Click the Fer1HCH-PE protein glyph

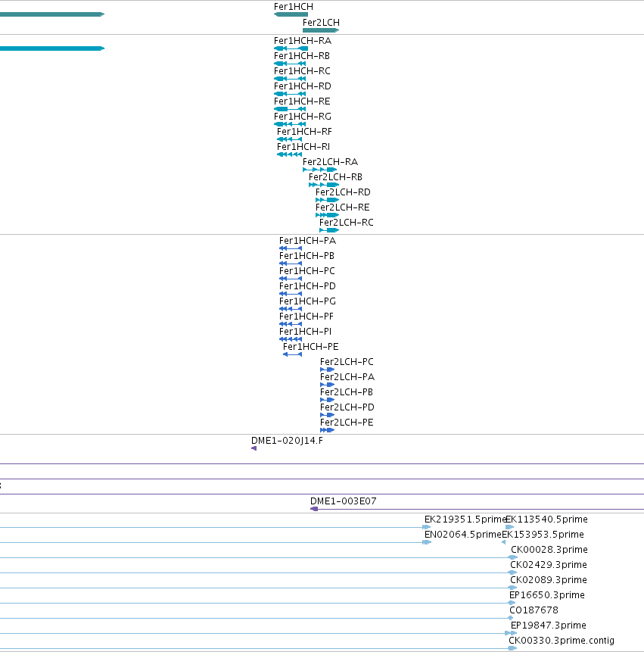pos(293,354)
